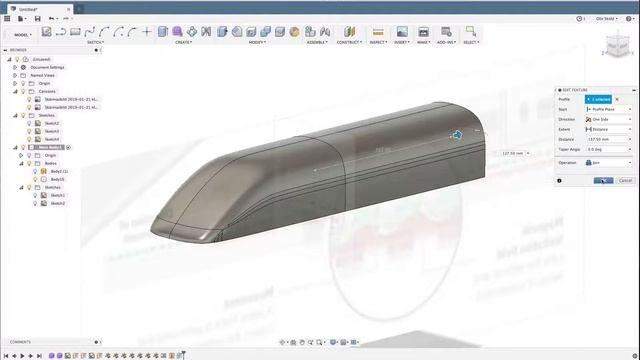Open the SKETCH menu

(x=96, y=42)
